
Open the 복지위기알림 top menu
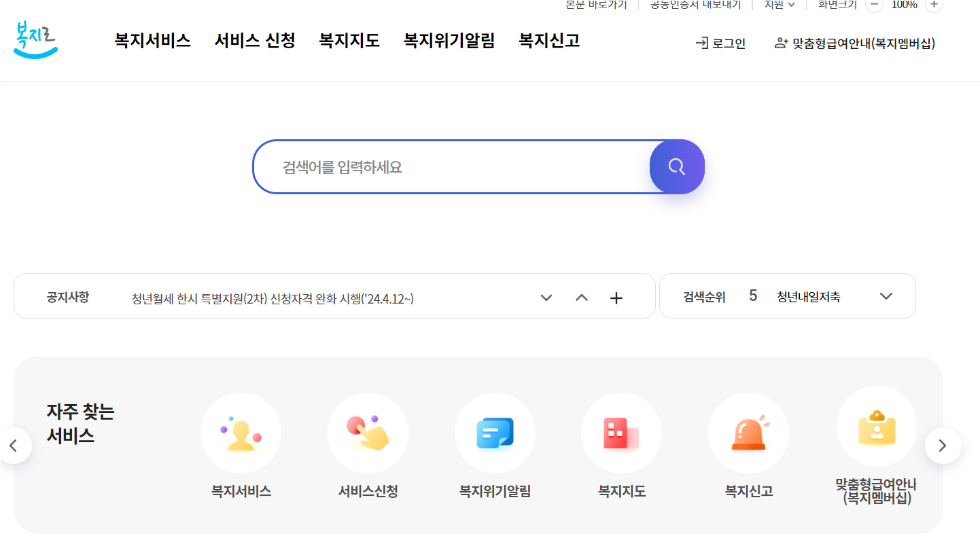click(449, 41)
